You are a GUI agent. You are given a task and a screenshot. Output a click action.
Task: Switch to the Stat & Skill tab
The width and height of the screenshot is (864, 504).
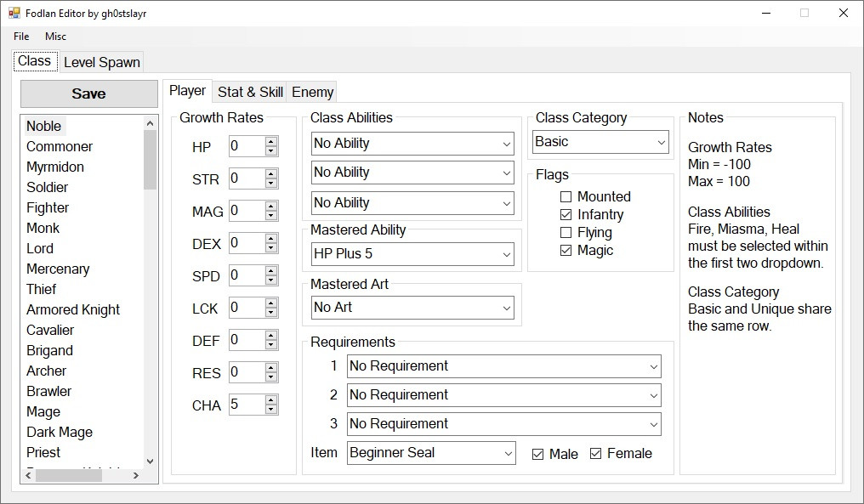[250, 92]
